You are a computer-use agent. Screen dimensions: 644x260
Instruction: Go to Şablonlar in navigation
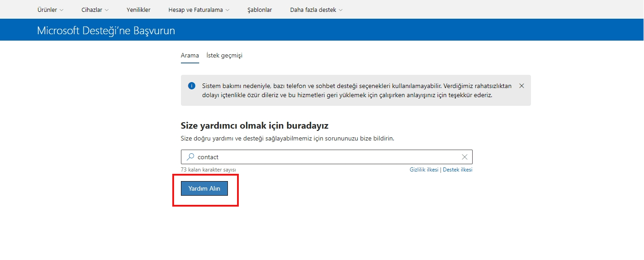[x=260, y=10]
